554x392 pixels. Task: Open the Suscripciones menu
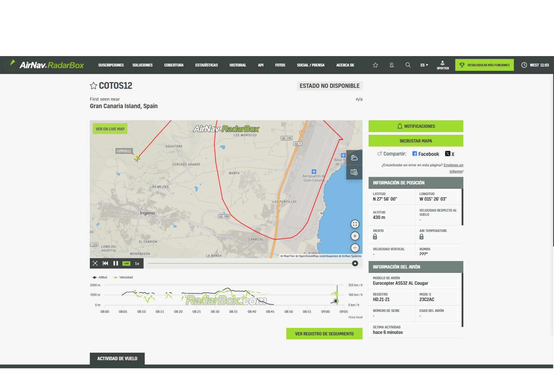[111, 65]
